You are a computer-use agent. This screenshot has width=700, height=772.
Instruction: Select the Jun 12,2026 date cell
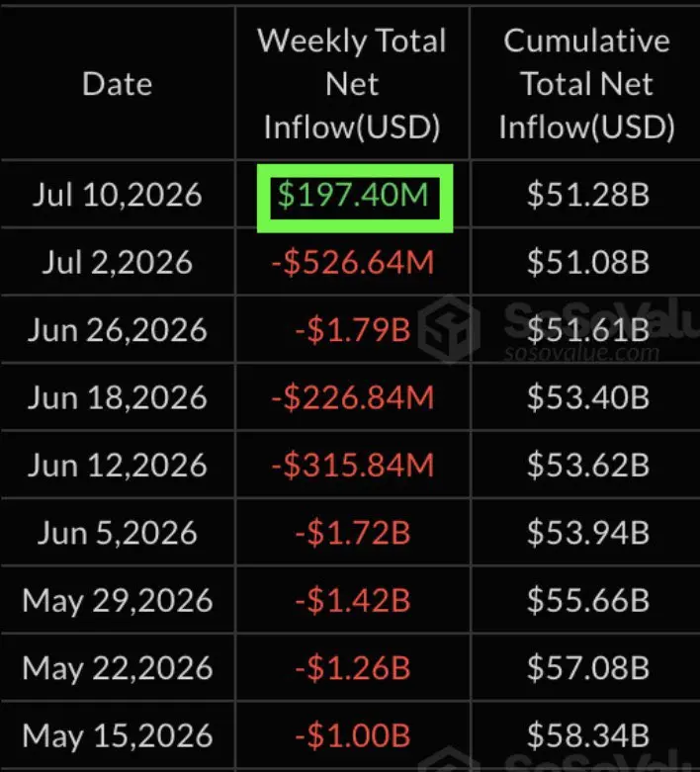click(118, 465)
